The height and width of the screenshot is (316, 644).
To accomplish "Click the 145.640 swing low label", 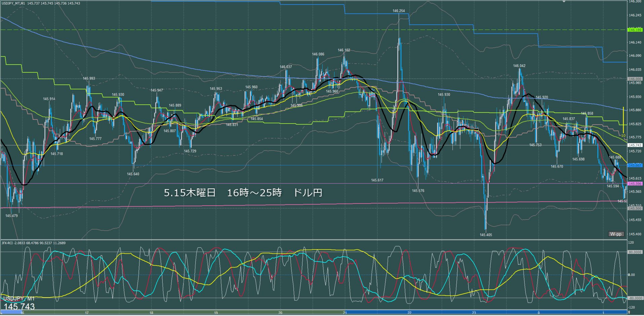I will click(x=133, y=174).
